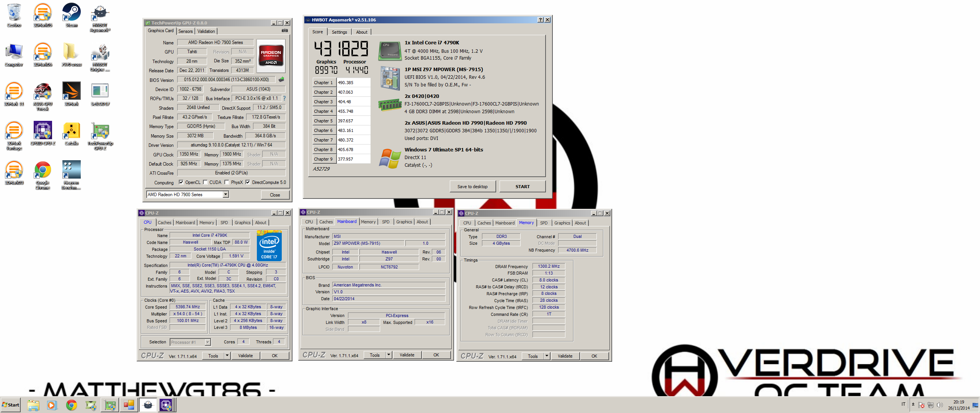Viewport: 980px width, 413px height.
Task: Open the Settings tab in Aquamark3
Action: pyautogui.click(x=339, y=32)
